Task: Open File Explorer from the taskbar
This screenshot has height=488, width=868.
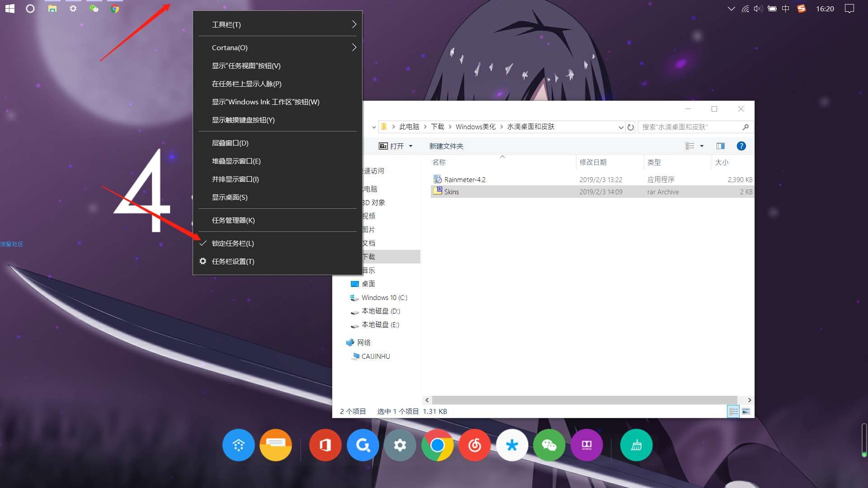Action: tap(52, 9)
